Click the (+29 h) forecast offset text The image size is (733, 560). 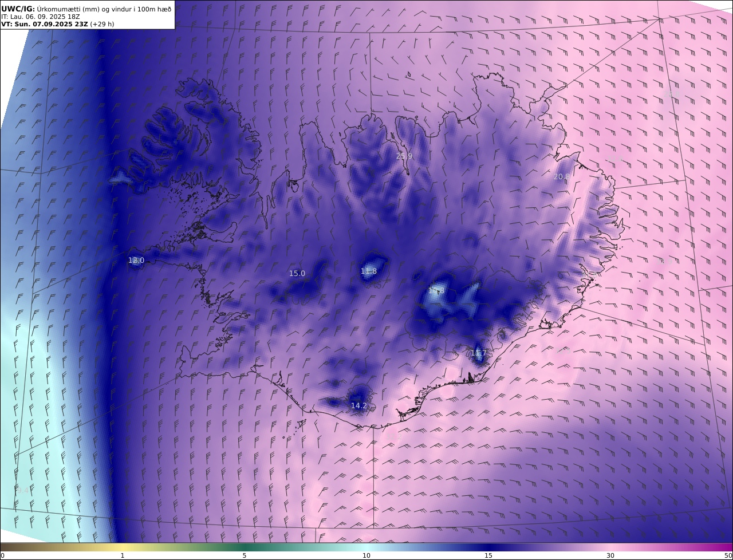[x=102, y=24]
